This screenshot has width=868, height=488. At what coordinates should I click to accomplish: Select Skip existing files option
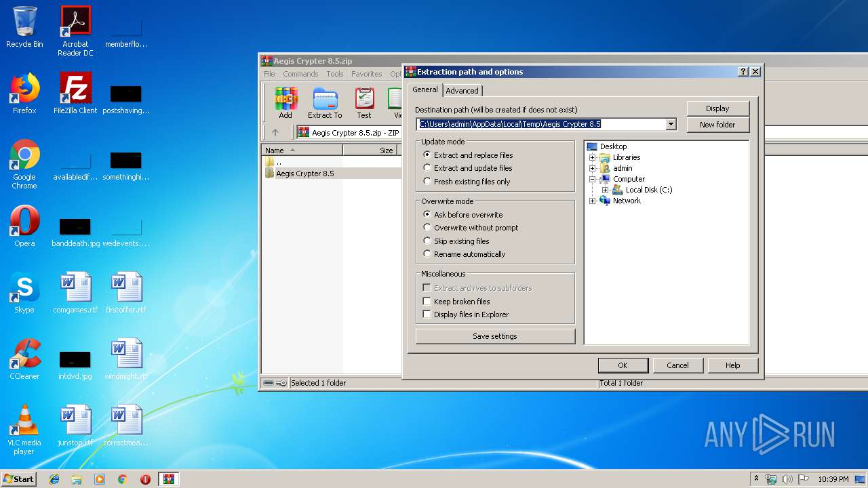456,241
